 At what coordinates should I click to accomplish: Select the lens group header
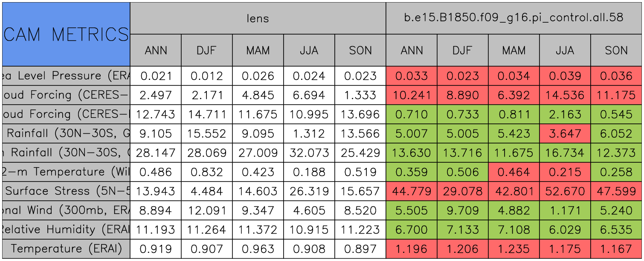(258, 18)
